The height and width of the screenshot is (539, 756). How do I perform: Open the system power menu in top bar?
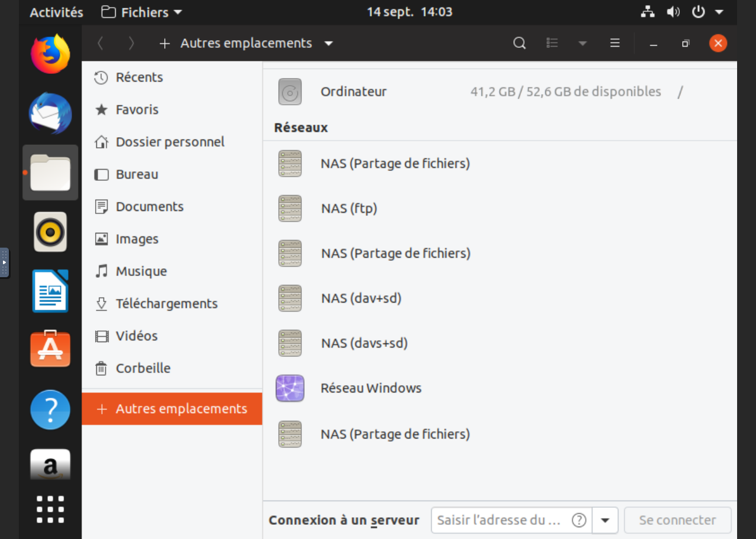pos(706,12)
